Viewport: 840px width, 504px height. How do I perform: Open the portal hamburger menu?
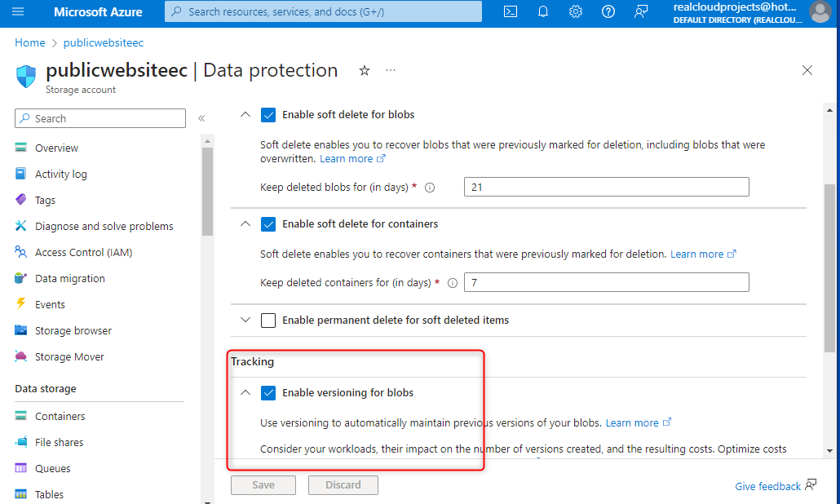[x=18, y=11]
